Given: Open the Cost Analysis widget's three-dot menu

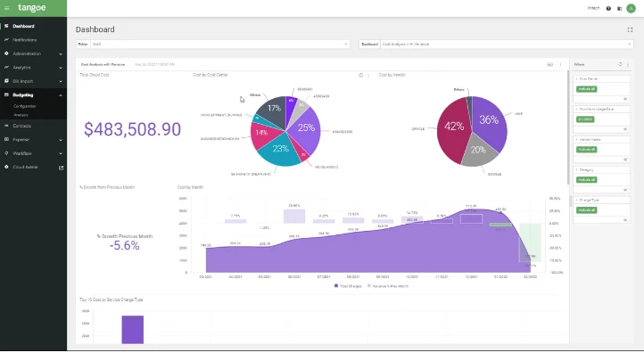Looking at the screenshot, I should [x=560, y=64].
